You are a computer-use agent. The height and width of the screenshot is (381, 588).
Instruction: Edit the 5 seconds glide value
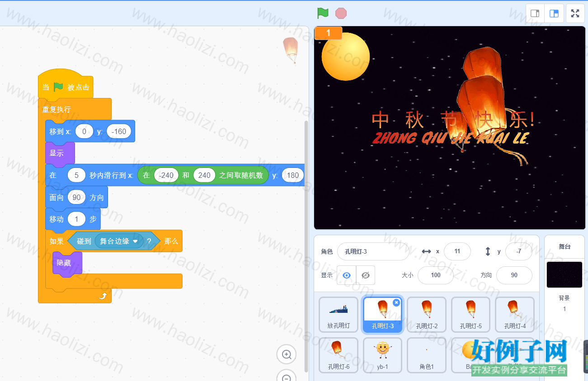pyautogui.click(x=76, y=175)
